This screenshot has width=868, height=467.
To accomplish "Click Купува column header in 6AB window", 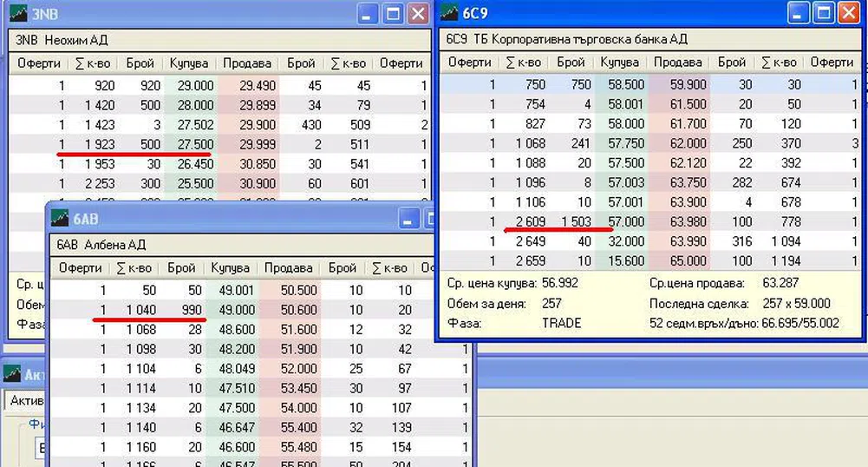I will pos(230,268).
